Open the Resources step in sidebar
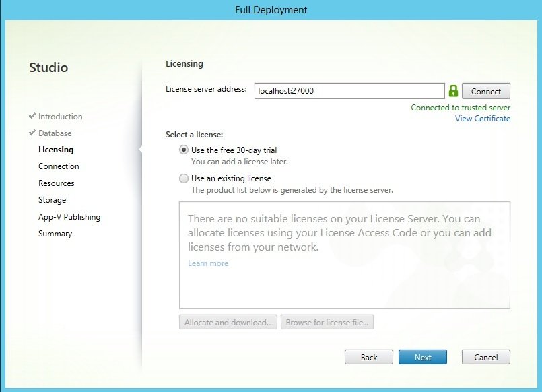 [57, 183]
